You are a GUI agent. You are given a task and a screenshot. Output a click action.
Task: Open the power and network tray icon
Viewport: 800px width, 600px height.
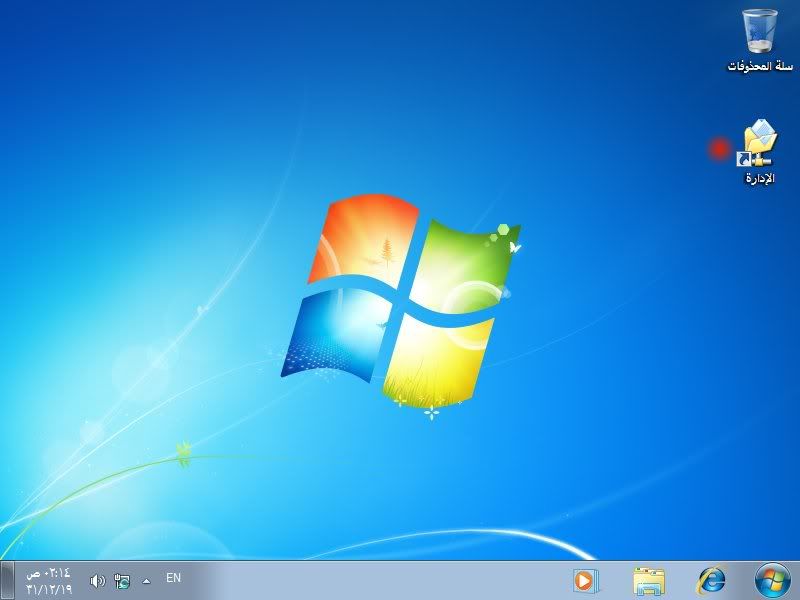tap(122, 581)
